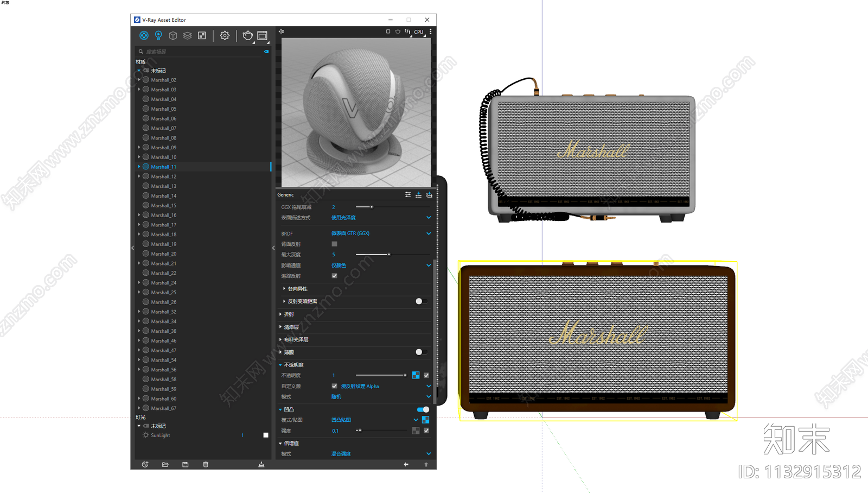The image size is (868, 493).
Task: Open the Geometry category cube icon
Action: pos(173,35)
